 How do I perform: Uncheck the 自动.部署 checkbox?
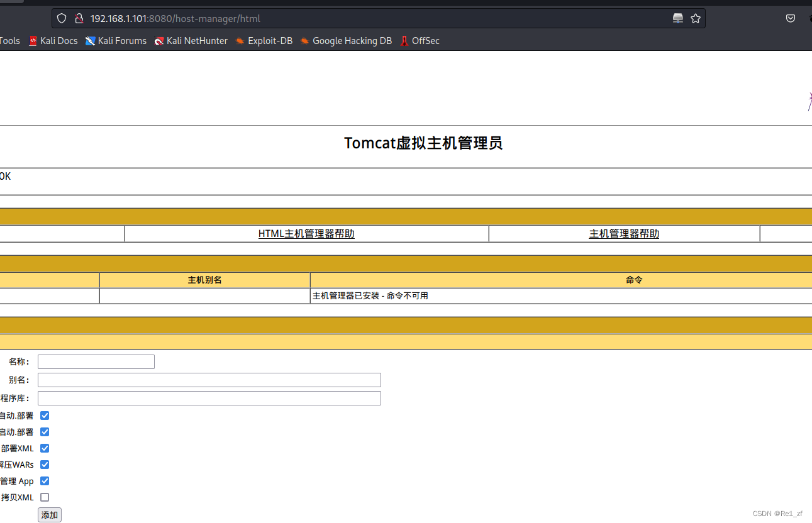tap(45, 416)
